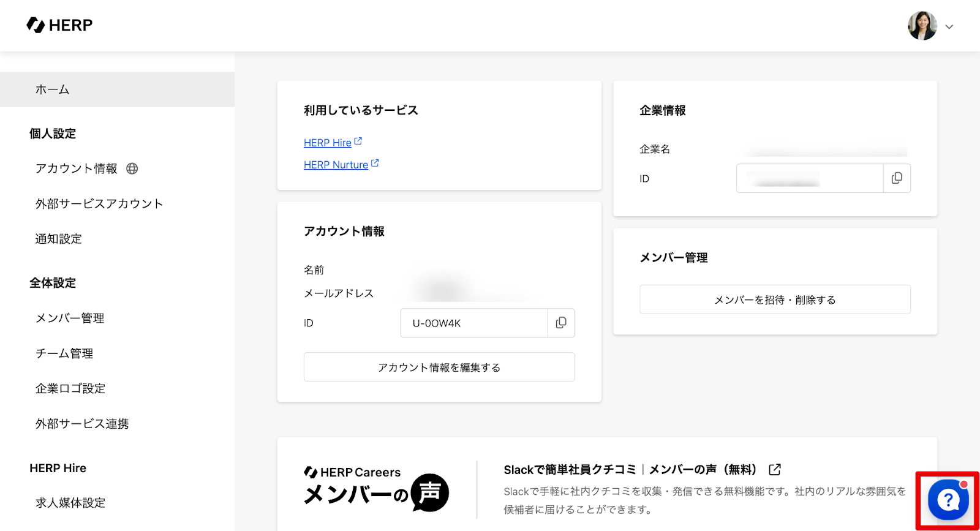Image resolution: width=980 pixels, height=531 pixels.
Task: Go to 通知設定 in sidebar
Action: (x=59, y=239)
